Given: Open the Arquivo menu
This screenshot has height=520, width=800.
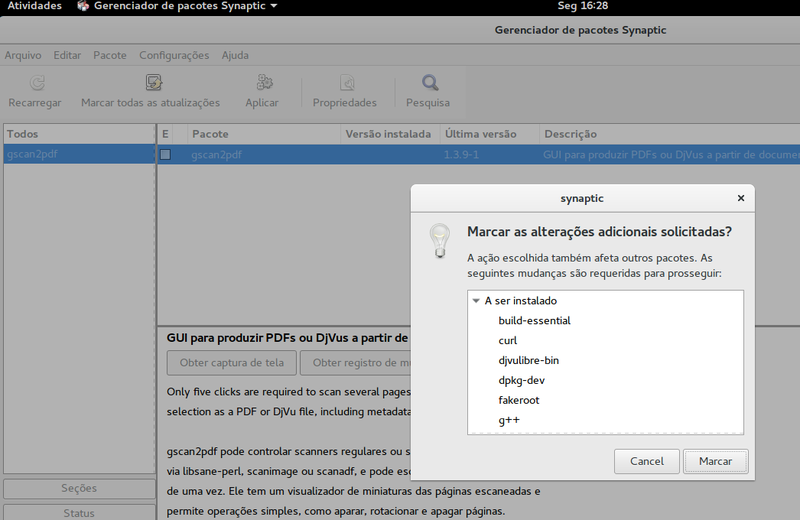Looking at the screenshot, I should [23, 55].
